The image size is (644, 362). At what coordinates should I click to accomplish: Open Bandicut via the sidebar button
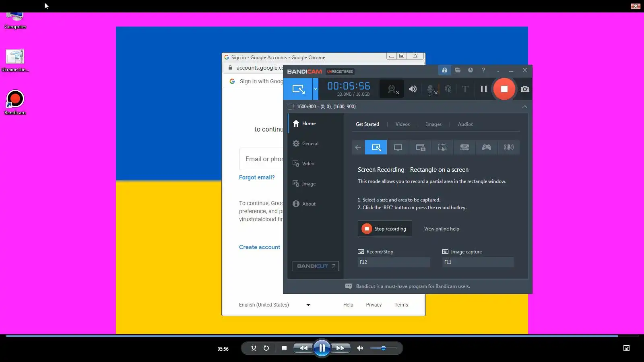(315, 266)
